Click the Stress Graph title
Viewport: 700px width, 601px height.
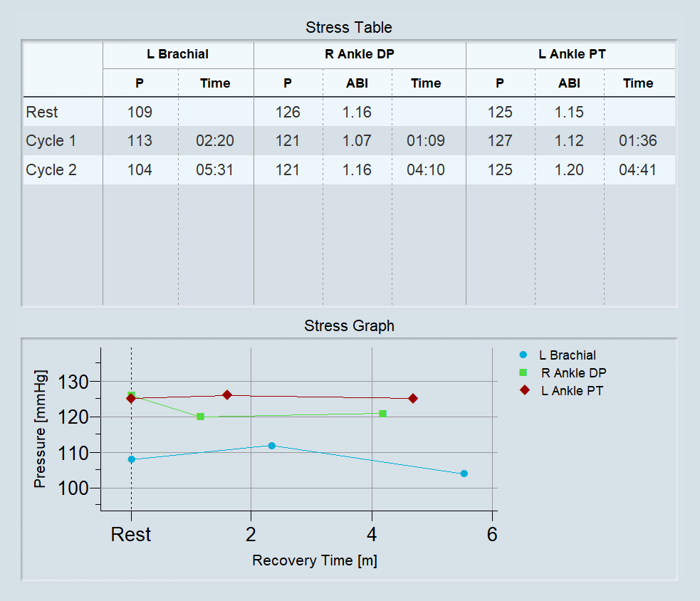coord(349,326)
